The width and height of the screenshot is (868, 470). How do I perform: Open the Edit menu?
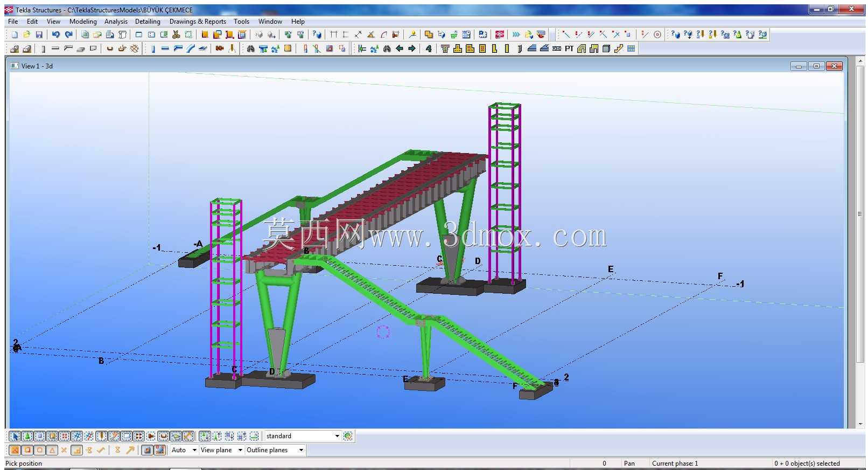coord(32,22)
